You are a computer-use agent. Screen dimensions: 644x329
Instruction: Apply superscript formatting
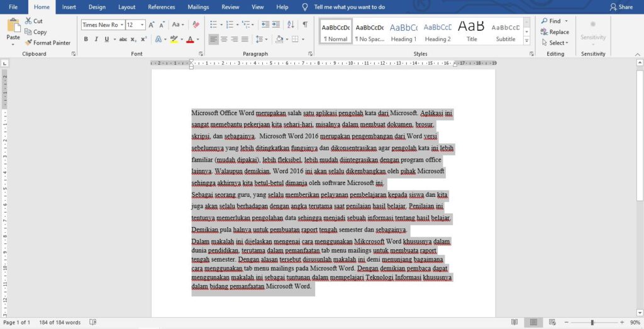point(143,40)
